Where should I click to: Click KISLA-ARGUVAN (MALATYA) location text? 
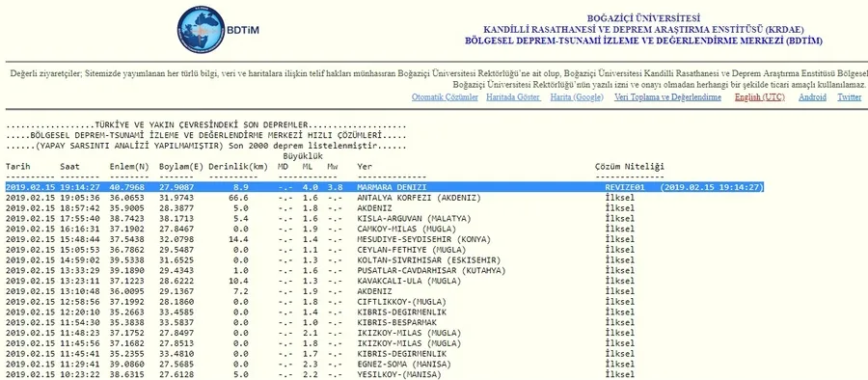[414, 219]
